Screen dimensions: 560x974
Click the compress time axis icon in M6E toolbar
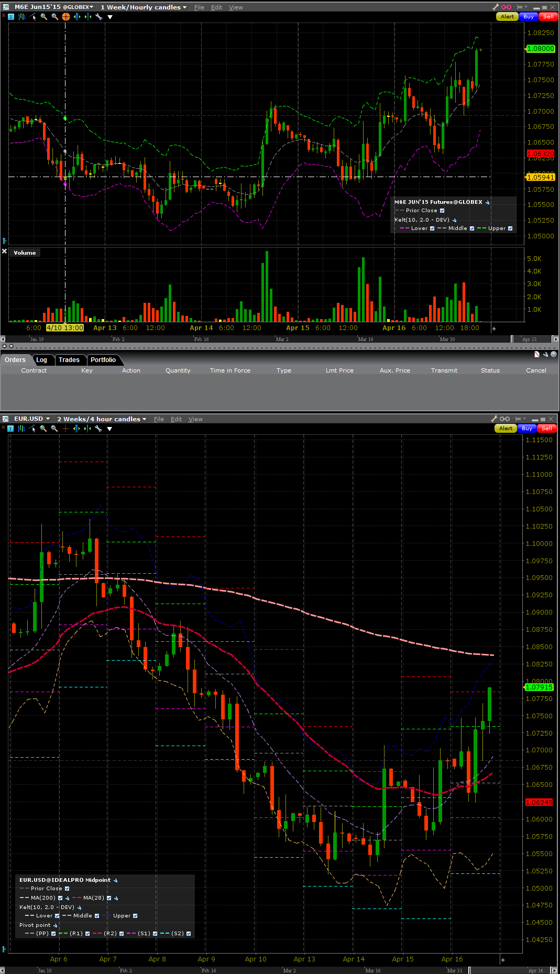pos(87,17)
